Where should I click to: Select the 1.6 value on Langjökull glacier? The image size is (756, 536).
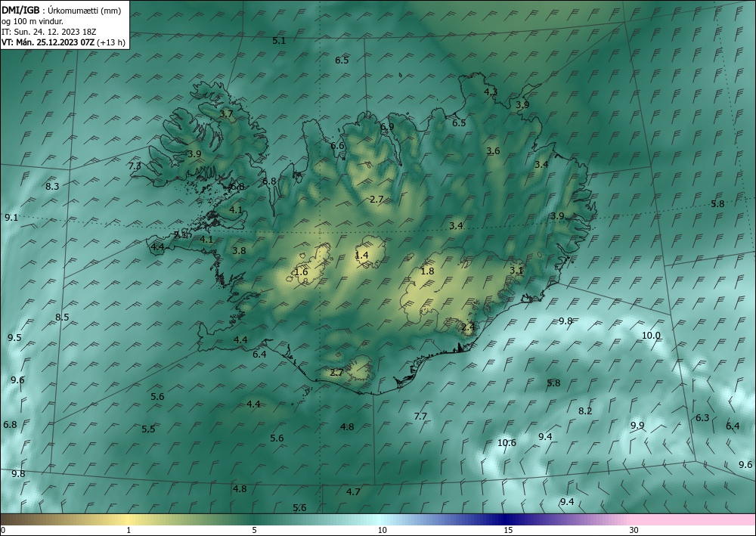[301, 272]
